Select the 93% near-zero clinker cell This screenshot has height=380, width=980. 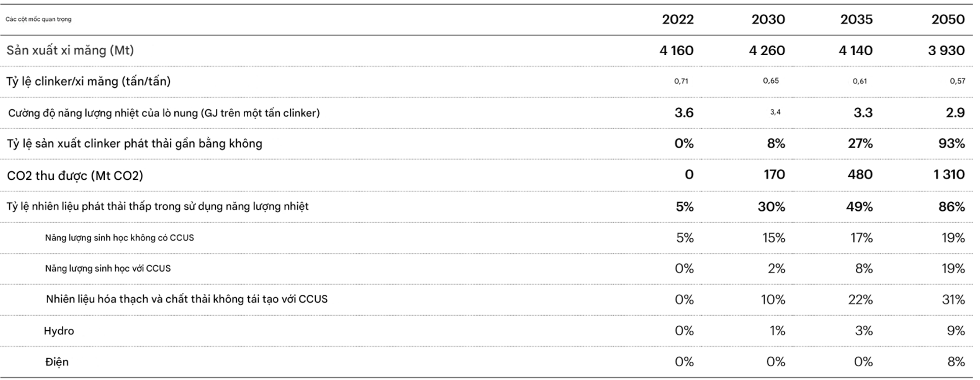952,144
